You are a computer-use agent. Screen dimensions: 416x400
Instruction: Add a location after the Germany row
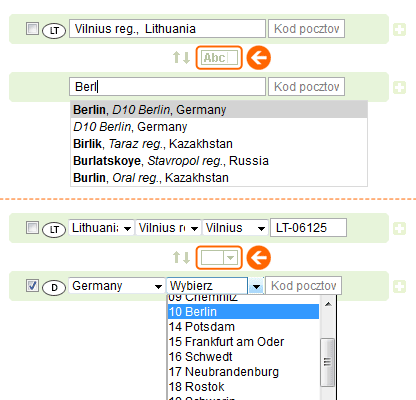[x=399, y=286]
